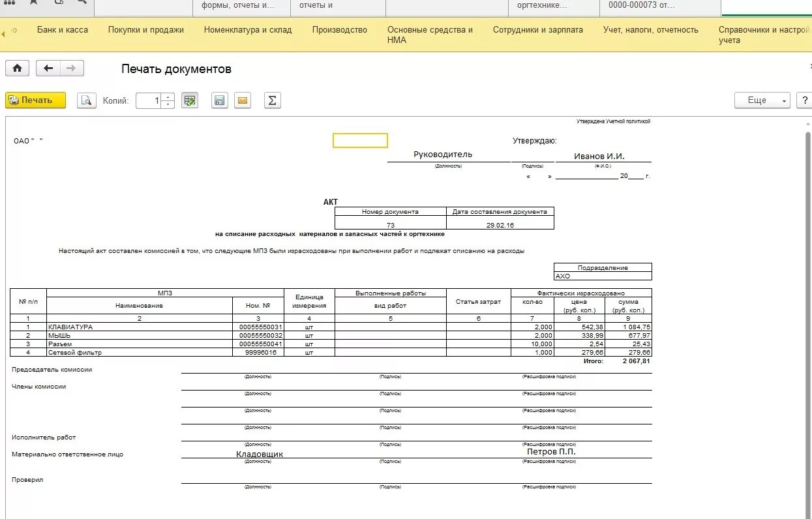Image resolution: width=812 pixels, height=519 pixels.
Task: Open Номенклатура и склад section
Action: (248, 30)
